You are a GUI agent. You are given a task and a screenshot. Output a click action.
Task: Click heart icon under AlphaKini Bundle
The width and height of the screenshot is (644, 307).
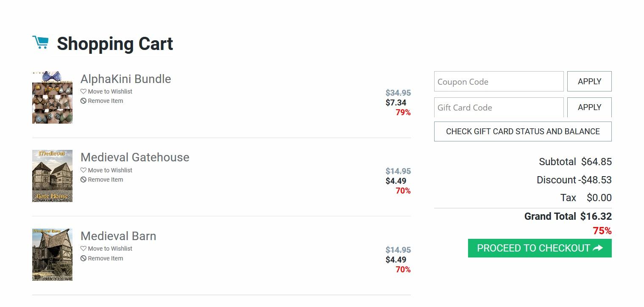84,91
